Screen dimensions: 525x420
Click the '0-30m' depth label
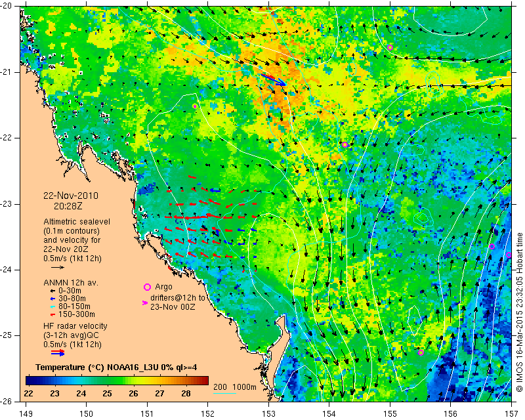pyautogui.click(x=70, y=291)
